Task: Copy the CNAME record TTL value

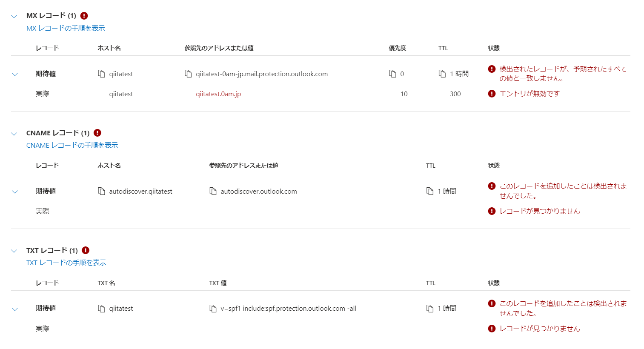Action: [430, 191]
